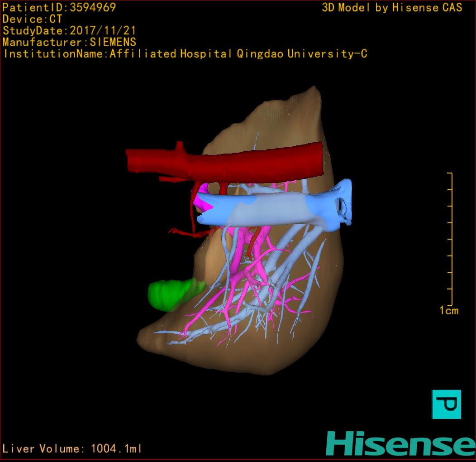Click the "Liver Volume: 1004.1ml" readout
This screenshot has width=476, height=462.
[x=72, y=448]
